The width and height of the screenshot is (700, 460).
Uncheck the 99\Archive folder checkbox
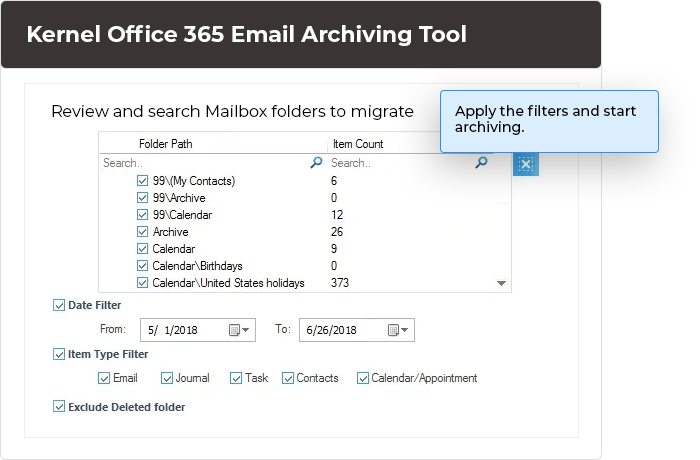(142, 198)
